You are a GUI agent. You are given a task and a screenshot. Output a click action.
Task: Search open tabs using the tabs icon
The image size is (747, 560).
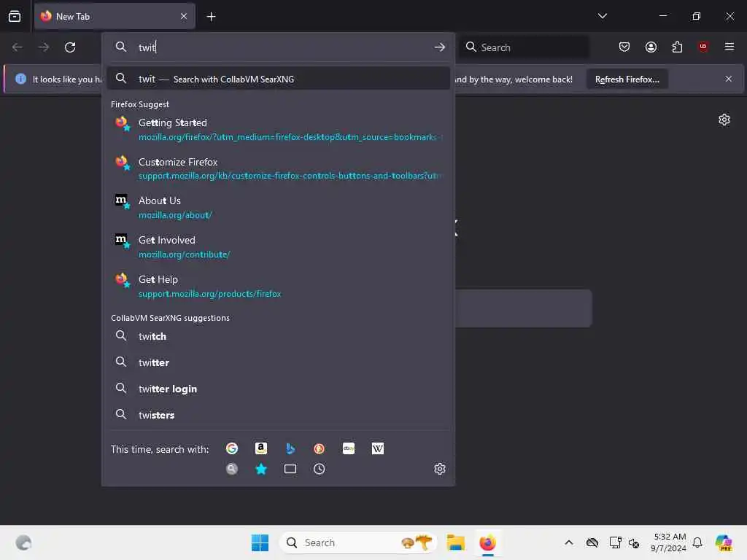coord(290,469)
